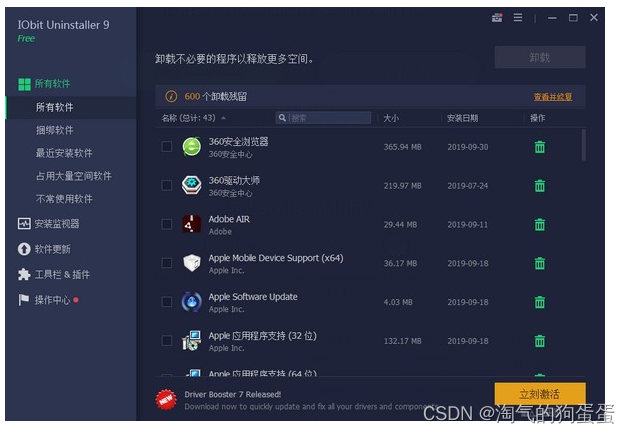Sort the list by 安装日期 column
Viewport: 630px width, 434px height.
pyautogui.click(x=462, y=118)
